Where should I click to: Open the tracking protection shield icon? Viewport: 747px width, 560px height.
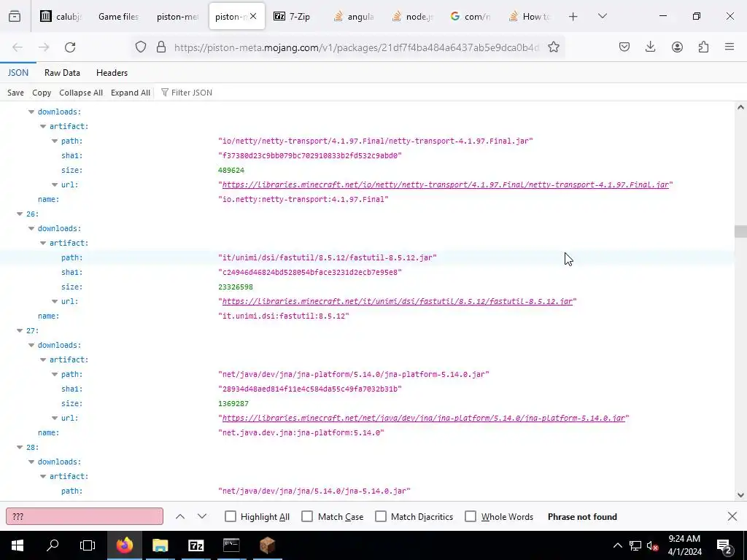click(141, 47)
